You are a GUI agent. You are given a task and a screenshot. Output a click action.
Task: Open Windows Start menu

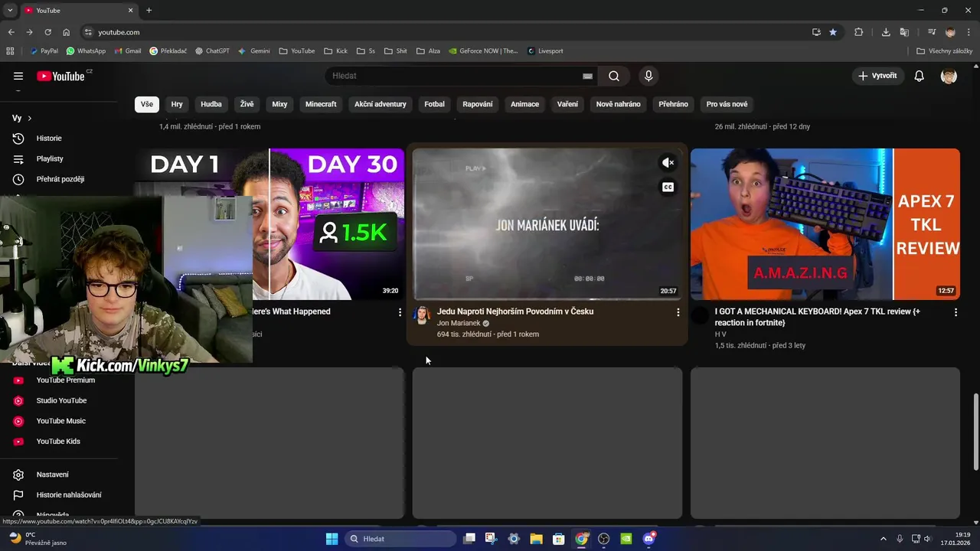click(x=332, y=539)
